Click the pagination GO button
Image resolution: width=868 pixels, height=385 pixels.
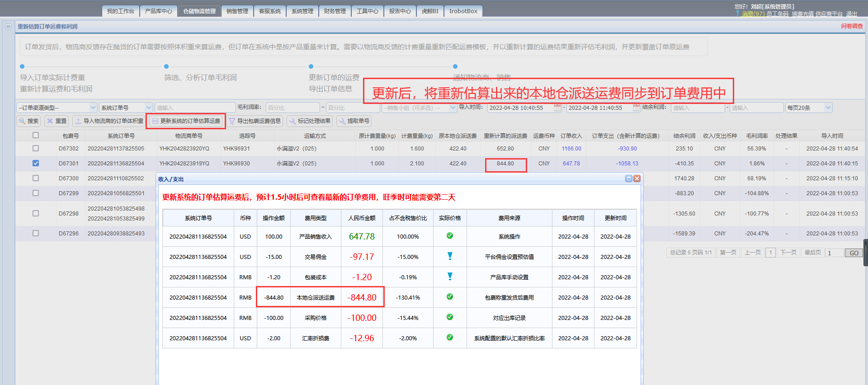point(854,253)
